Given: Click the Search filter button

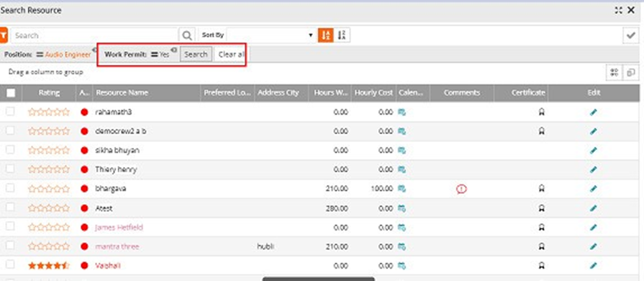Looking at the screenshot, I should pos(196,54).
